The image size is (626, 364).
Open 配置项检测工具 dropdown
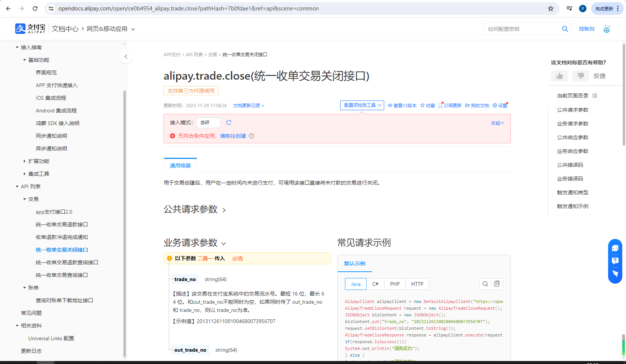click(362, 105)
